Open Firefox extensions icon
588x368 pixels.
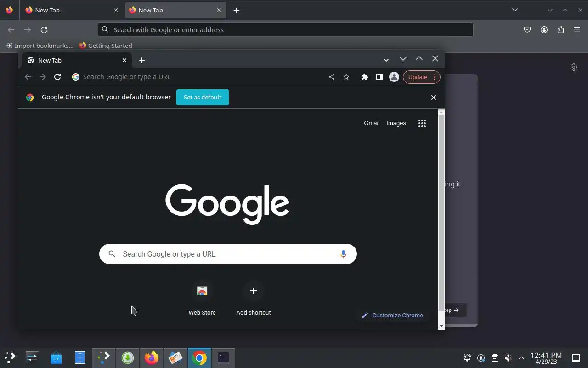[560, 29]
